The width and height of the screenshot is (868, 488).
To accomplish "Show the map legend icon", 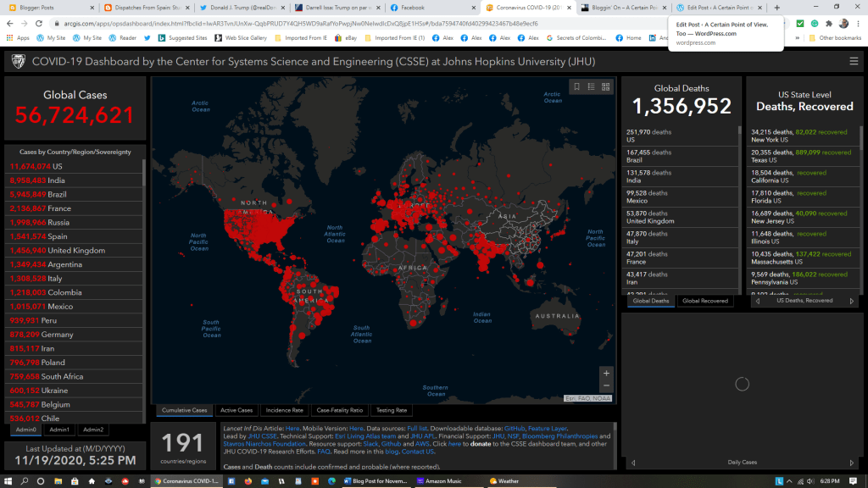I will coord(592,86).
